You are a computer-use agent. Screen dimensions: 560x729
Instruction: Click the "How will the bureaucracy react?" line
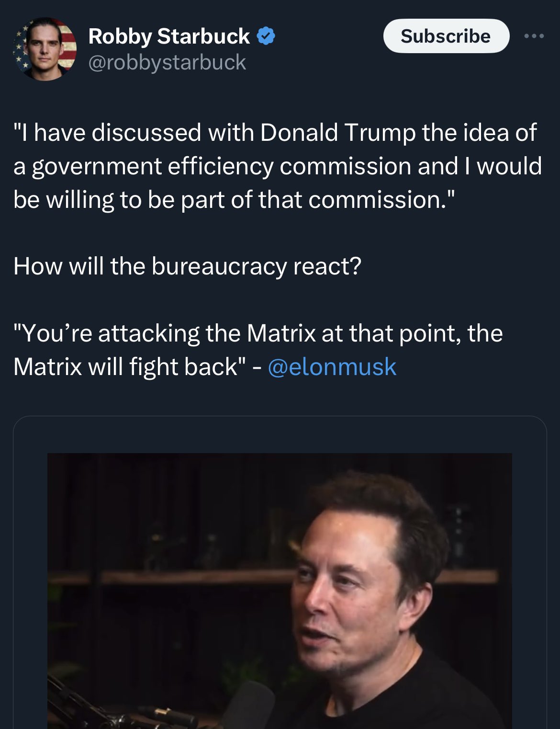(x=187, y=266)
